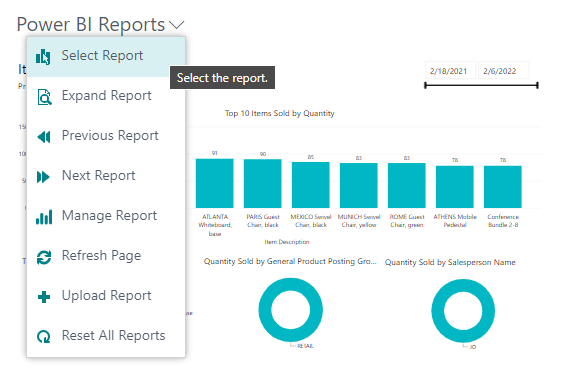This screenshot has width=568, height=384.
Task: Click the Quantity Sold by Salesperson Name title
Action: (x=450, y=262)
